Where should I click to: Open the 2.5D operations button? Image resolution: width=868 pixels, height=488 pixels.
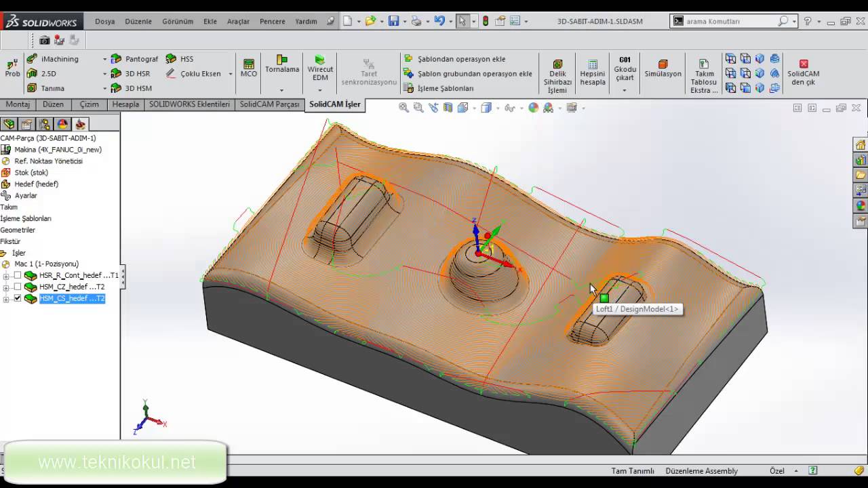click(x=41, y=73)
